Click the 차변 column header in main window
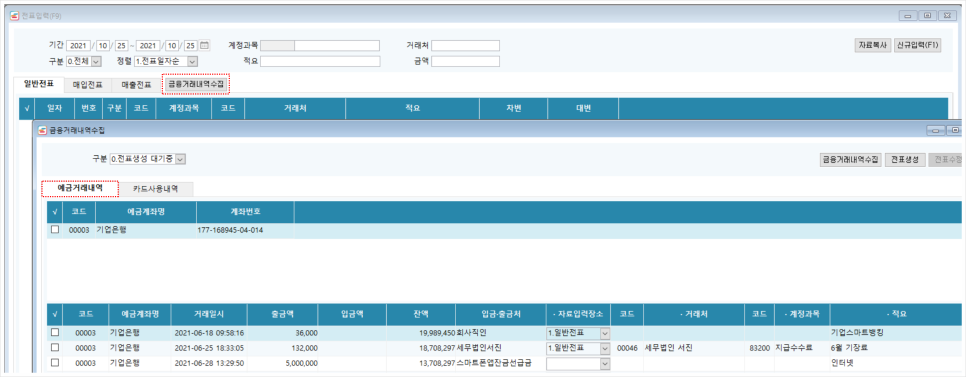The image size is (966, 377). (513, 108)
